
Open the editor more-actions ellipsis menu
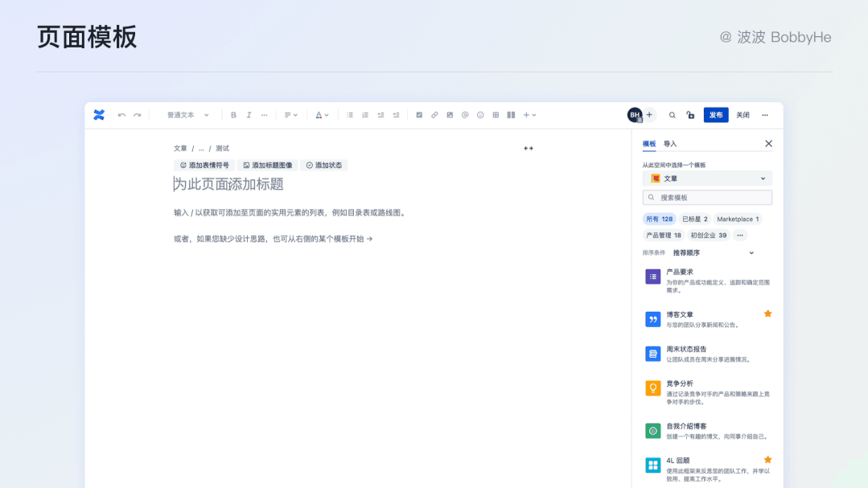click(765, 115)
